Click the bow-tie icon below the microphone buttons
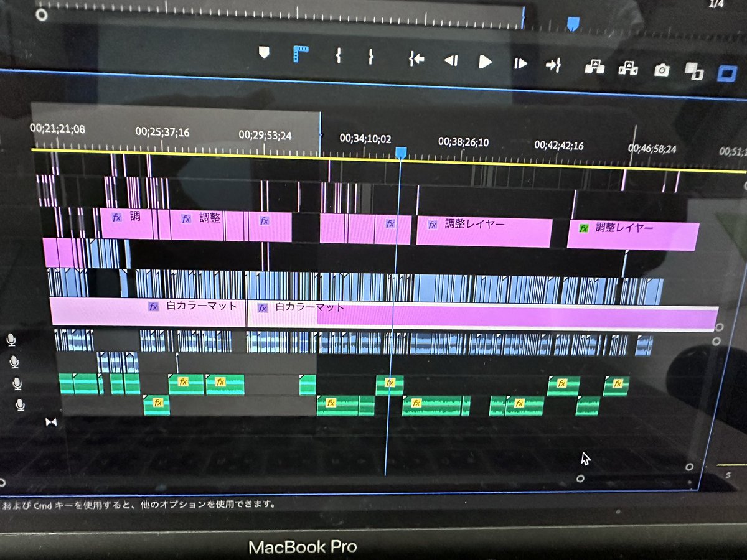 (x=50, y=422)
